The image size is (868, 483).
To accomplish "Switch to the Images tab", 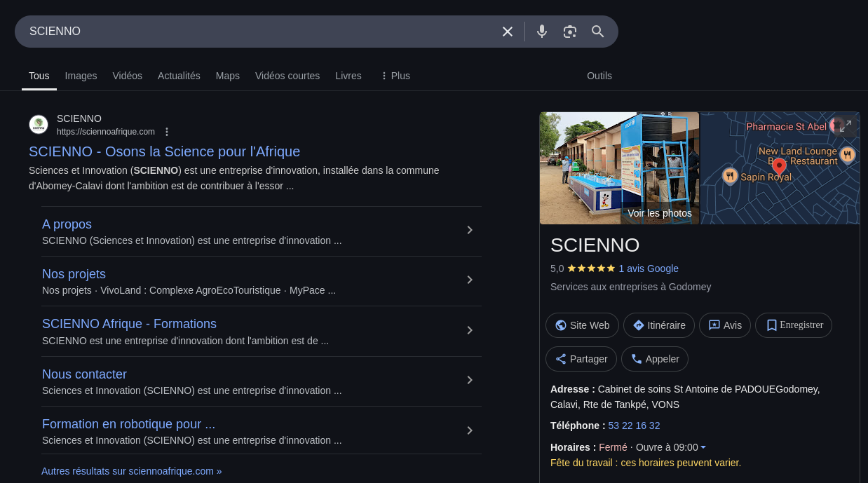I will (81, 76).
